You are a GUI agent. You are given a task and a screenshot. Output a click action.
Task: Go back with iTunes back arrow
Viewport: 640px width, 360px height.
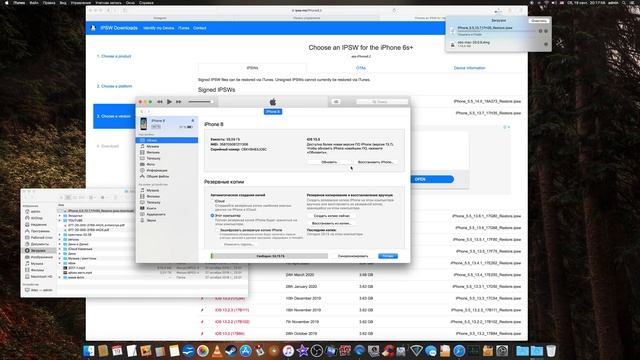click(142, 111)
